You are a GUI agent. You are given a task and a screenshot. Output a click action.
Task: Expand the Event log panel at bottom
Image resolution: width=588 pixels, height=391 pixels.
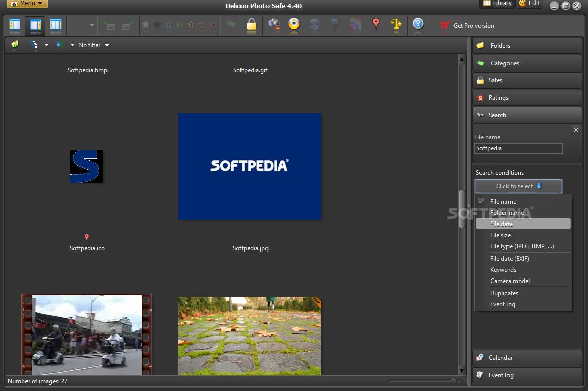click(x=527, y=375)
